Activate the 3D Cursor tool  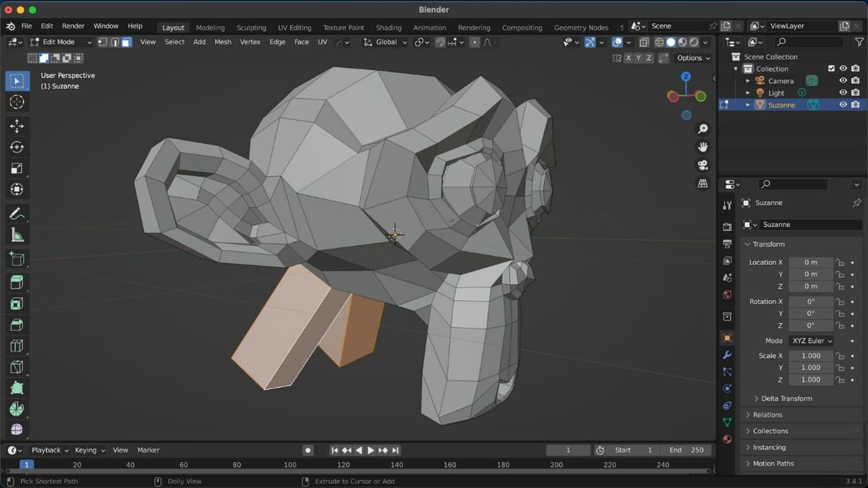(17, 103)
